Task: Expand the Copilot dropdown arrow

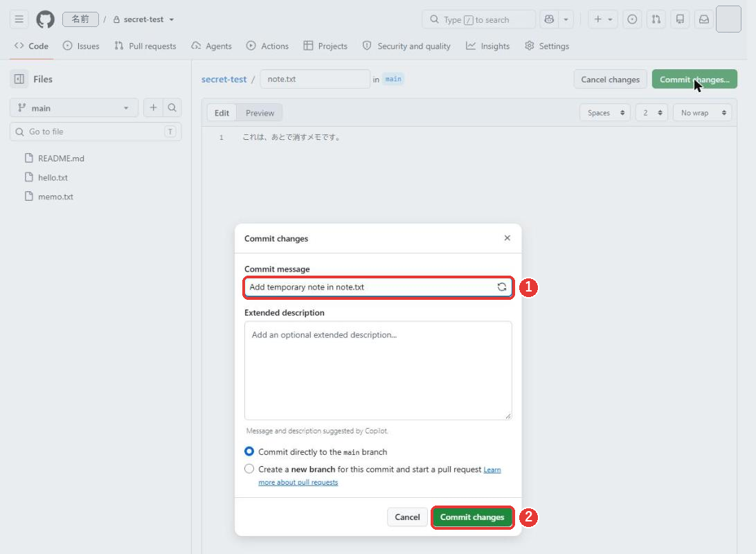Action: pyautogui.click(x=566, y=19)
